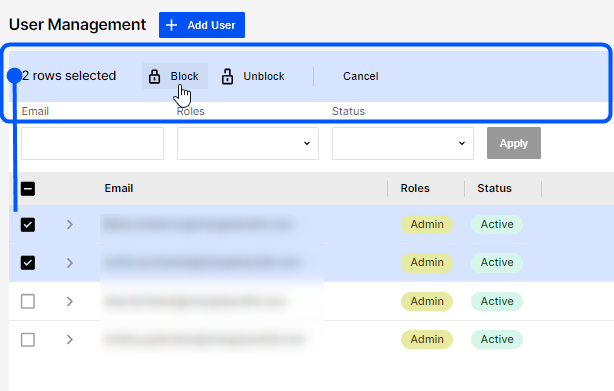The image size is (614, 391).
Task: Check the fourth user row checkbox
Action: 28,339
